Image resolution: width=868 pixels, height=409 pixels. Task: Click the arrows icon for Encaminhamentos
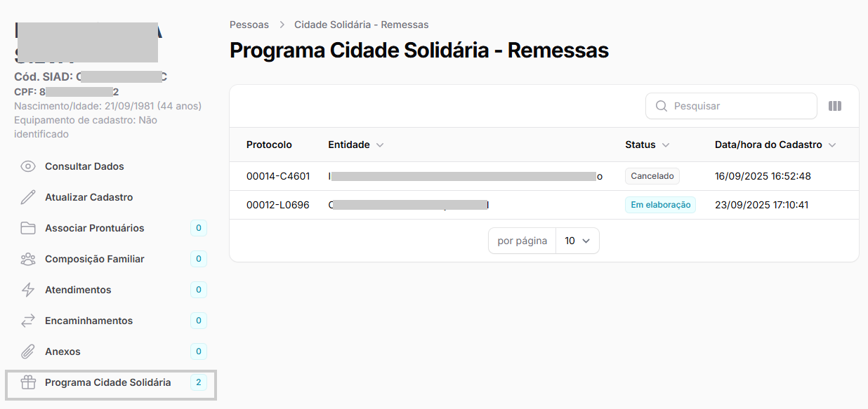pos(28,321)
